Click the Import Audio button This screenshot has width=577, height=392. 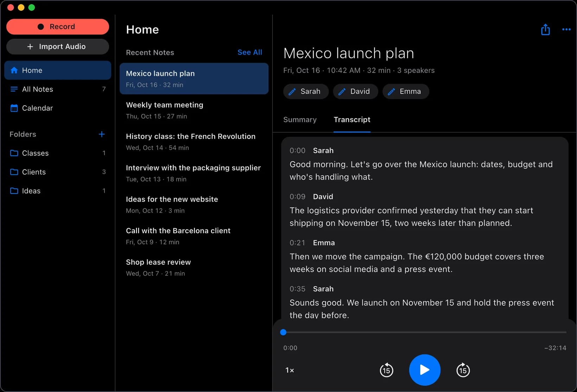point(58,47)
